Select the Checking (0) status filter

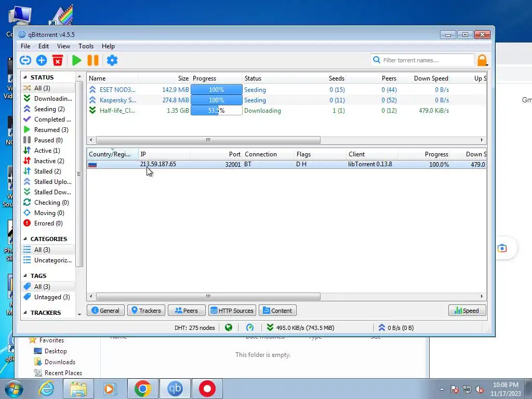(48, 203)
